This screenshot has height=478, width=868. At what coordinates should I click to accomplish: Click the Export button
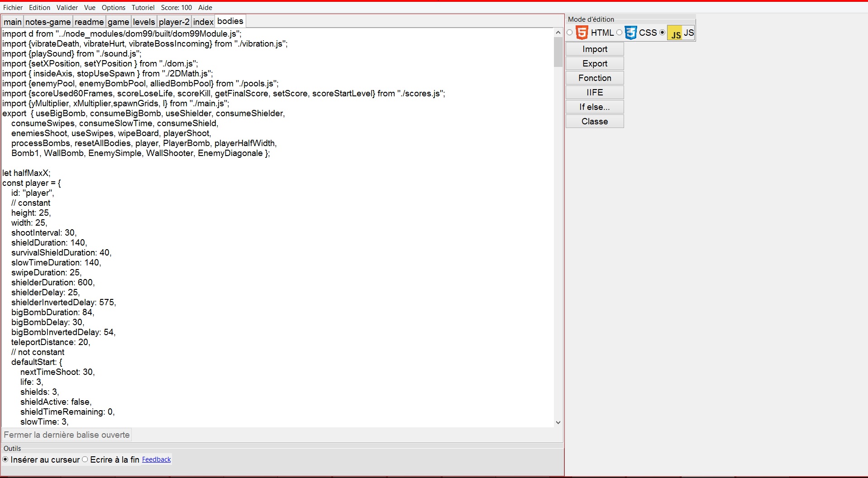595,63
